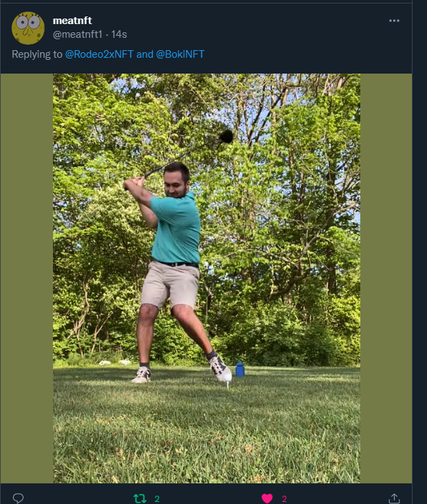Image resolution: width=427 pixels, height=504 pixels.
Task: Click the 14s tweet timestamp
Action: [x=119, y=34]
